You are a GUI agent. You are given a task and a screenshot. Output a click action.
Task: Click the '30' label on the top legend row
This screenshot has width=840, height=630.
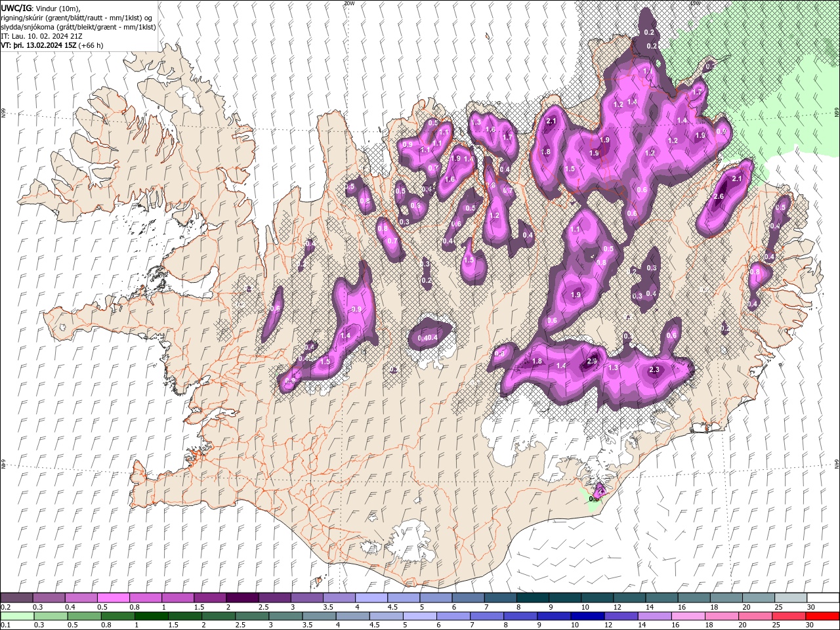point(810,607)
